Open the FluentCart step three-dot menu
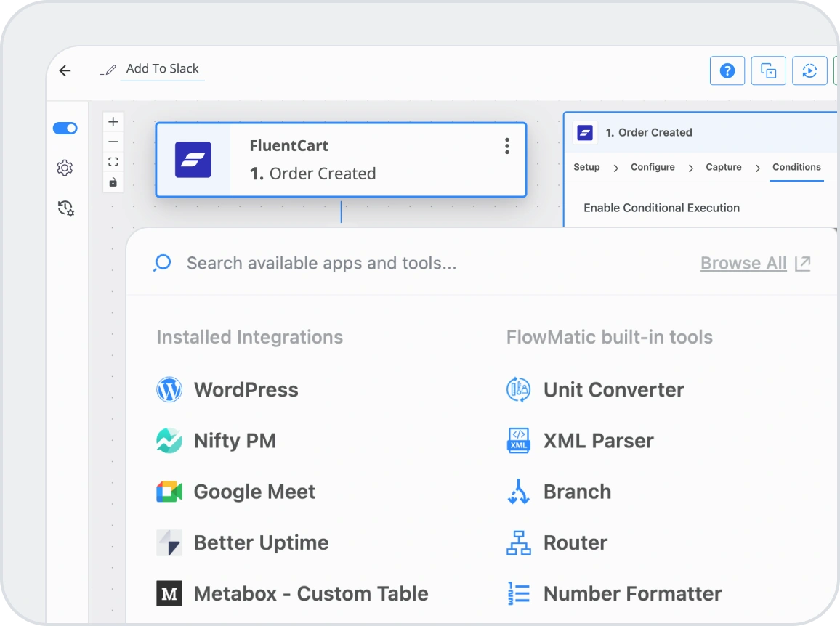 506,146
